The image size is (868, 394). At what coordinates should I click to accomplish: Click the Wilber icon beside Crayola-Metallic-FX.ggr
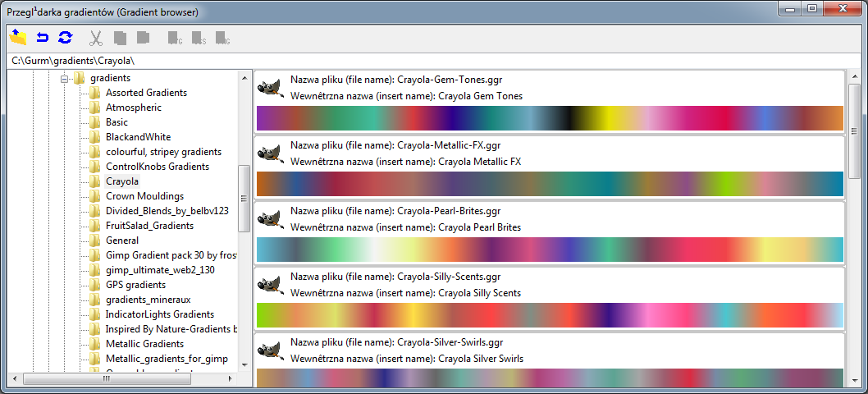click(x=271, y=153)
